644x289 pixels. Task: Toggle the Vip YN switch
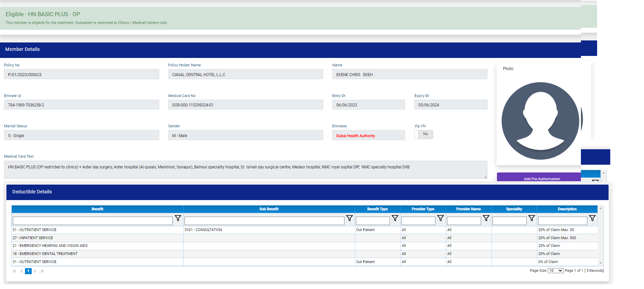click(x=423, y=134)
